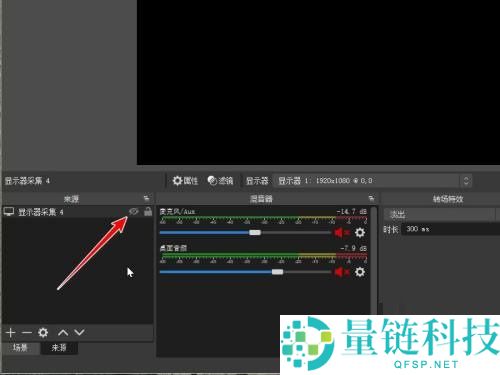Toggle the eye visibility icon for 显示器采集 4
The width and height of the screenshot is (500, 375).
coord(134,211)
